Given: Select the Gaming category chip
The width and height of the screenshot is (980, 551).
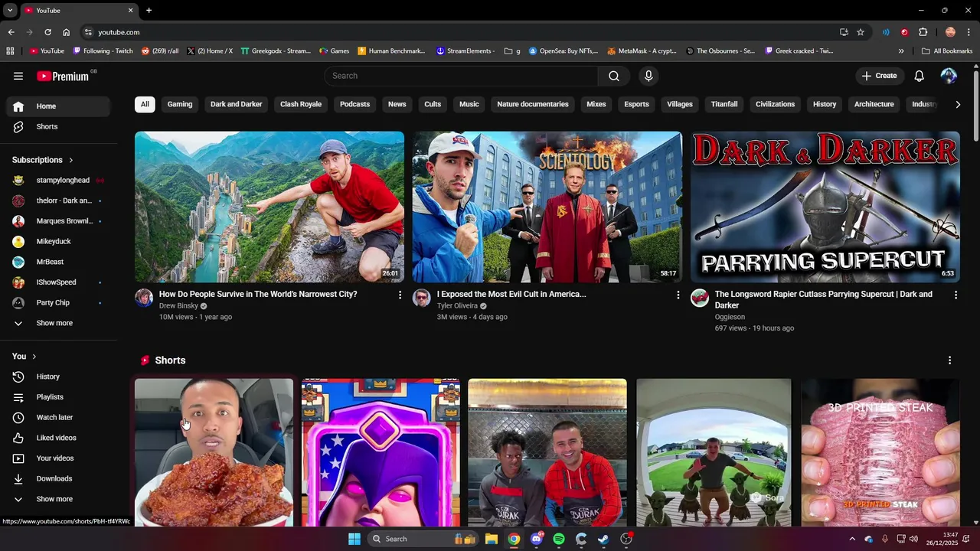Looking at the screenshot, I should [180, 104].
